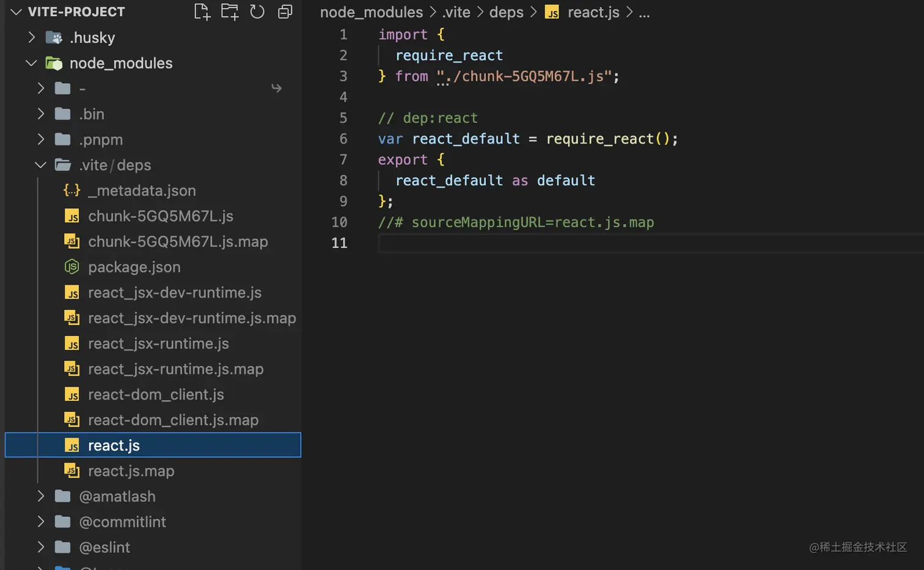Click node_modules in the breadcrumb
This screenshot has height=570, width=924.
(372, 12)
